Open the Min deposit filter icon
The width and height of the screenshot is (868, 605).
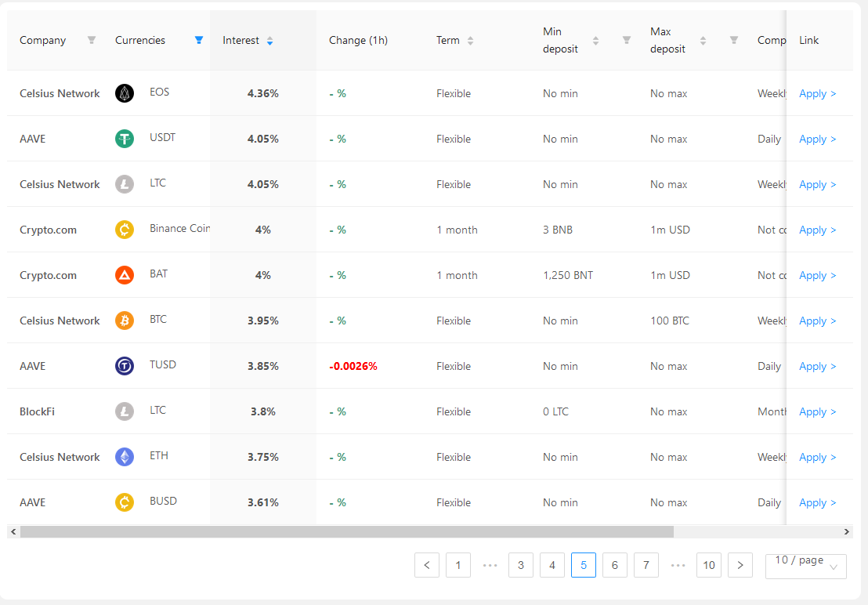tap(627, 40)
